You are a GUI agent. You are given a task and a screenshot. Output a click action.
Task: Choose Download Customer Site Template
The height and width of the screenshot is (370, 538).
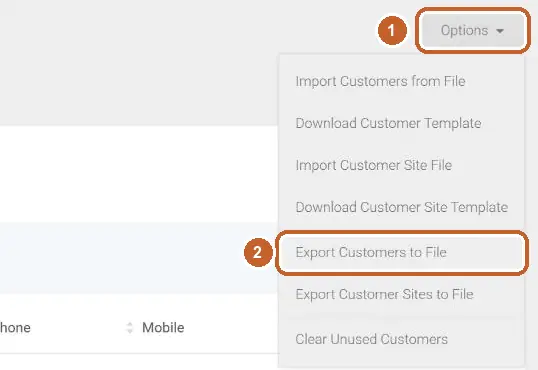coord(402,207)
